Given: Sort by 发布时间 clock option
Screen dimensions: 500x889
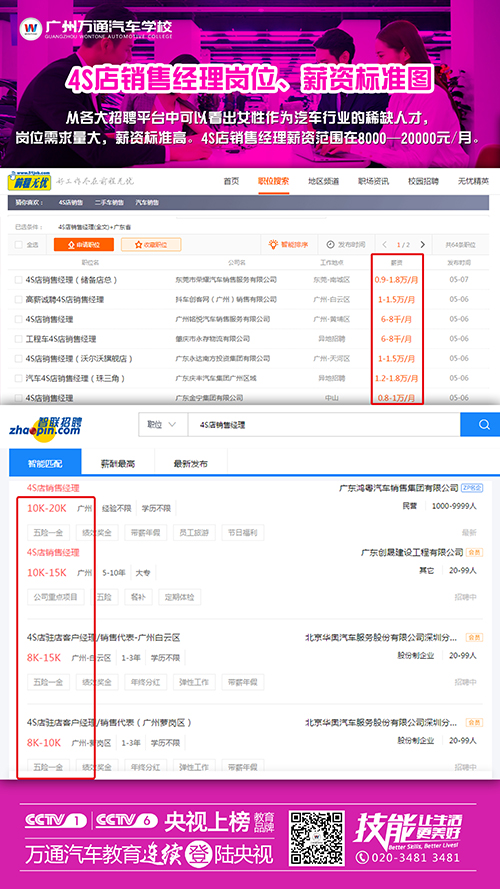Looking at the screenshot, I should [346, 244].
